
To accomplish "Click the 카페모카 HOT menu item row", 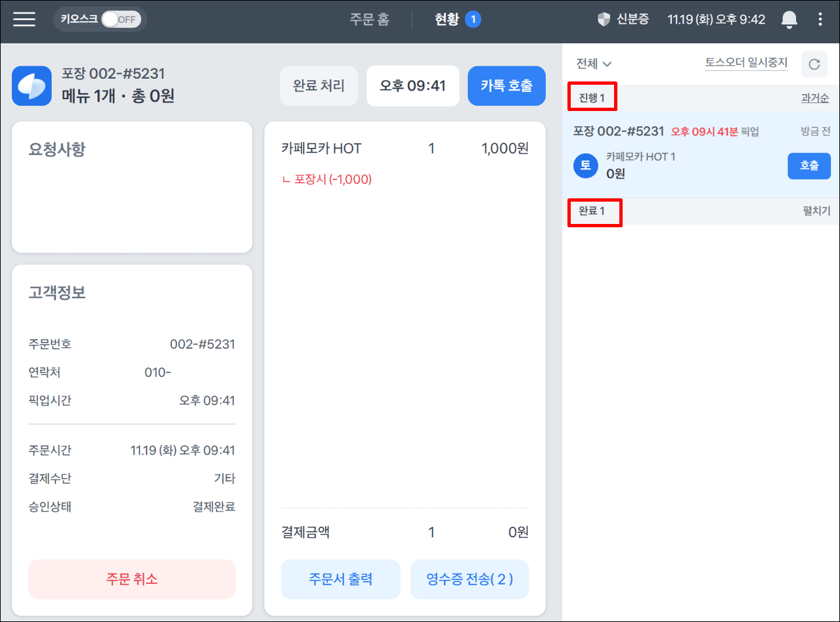I will coord(405,148).
